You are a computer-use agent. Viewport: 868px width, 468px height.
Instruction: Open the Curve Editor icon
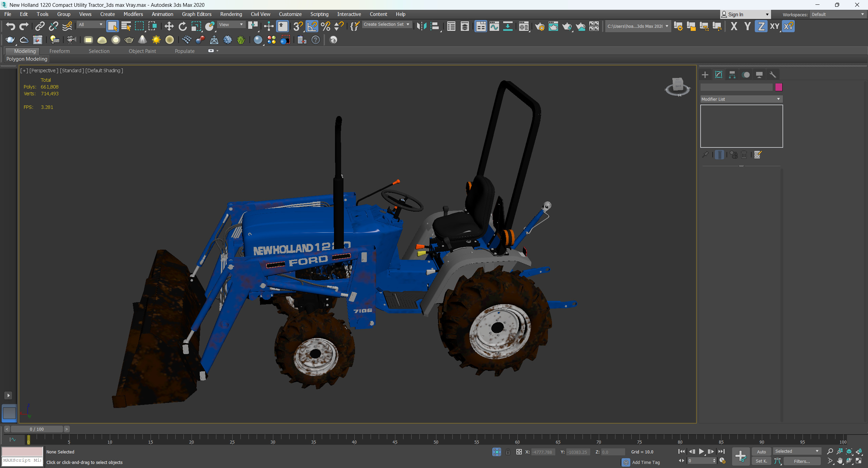pos(494,26)
